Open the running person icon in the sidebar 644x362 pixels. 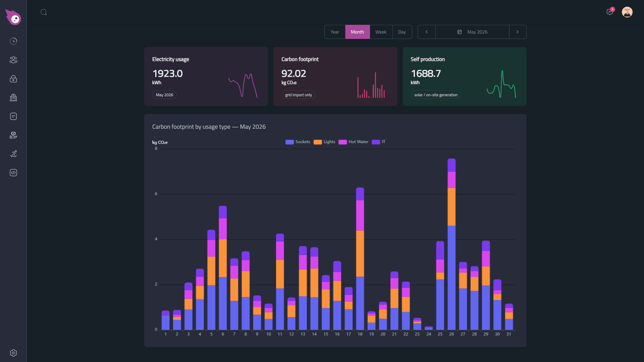pos(13,154)
